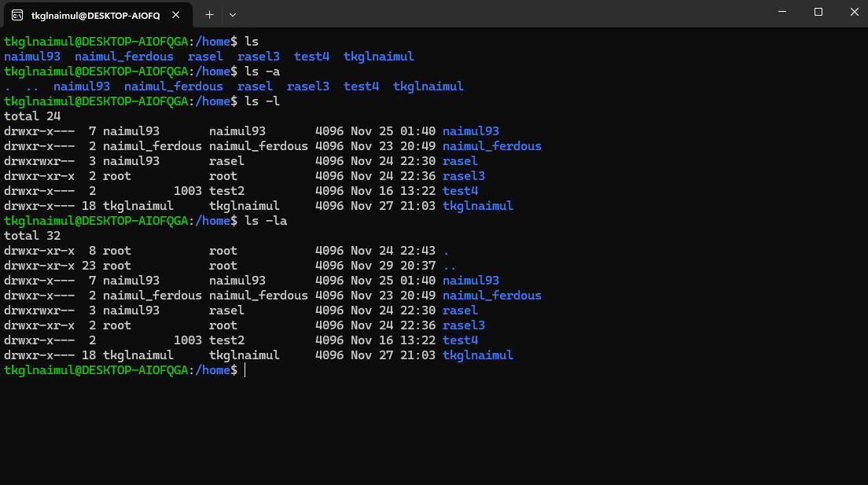
Task: Click the "22:43" time value
Action: coord(418,251)
